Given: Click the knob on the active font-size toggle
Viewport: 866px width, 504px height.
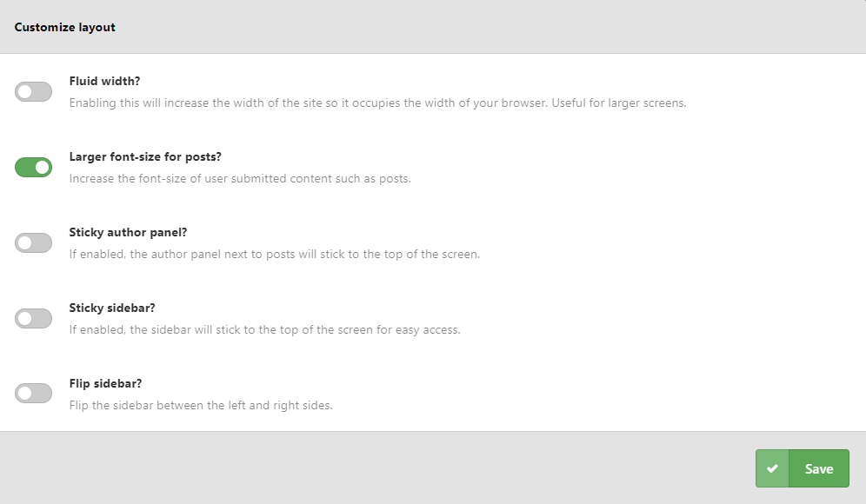Looking at the screenshot, I should click(x=42, y=167).
